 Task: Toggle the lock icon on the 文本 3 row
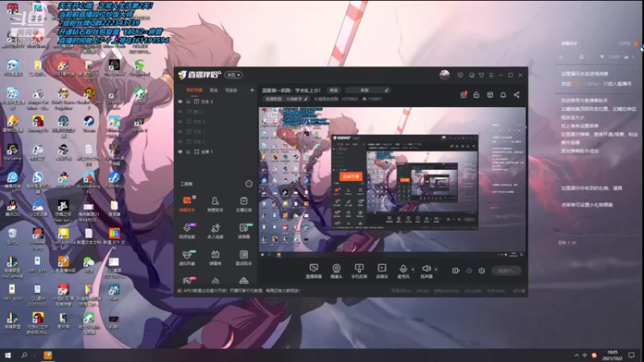click(x=188, y=101)
